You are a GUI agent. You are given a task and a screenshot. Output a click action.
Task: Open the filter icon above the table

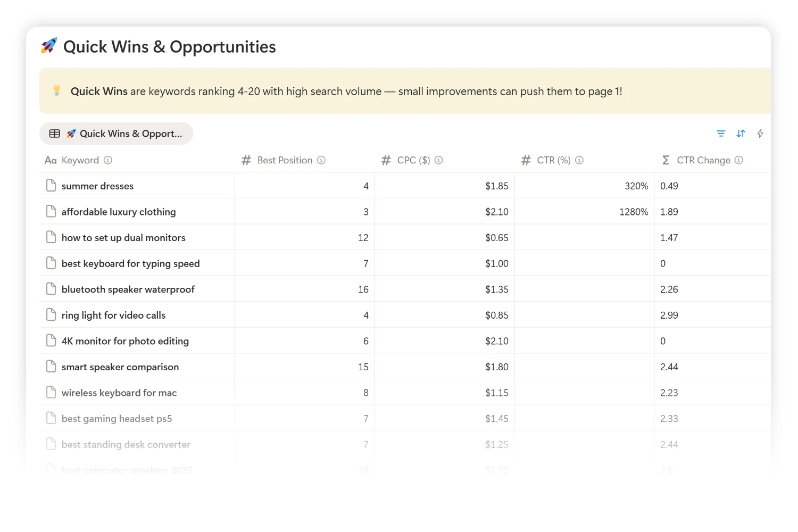click(x=721, y=134)
